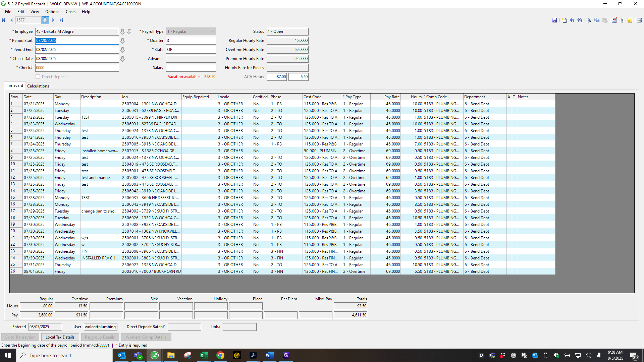Go to the next record arrow
Screen dimensions: 644x362
(x=53, y=20)
